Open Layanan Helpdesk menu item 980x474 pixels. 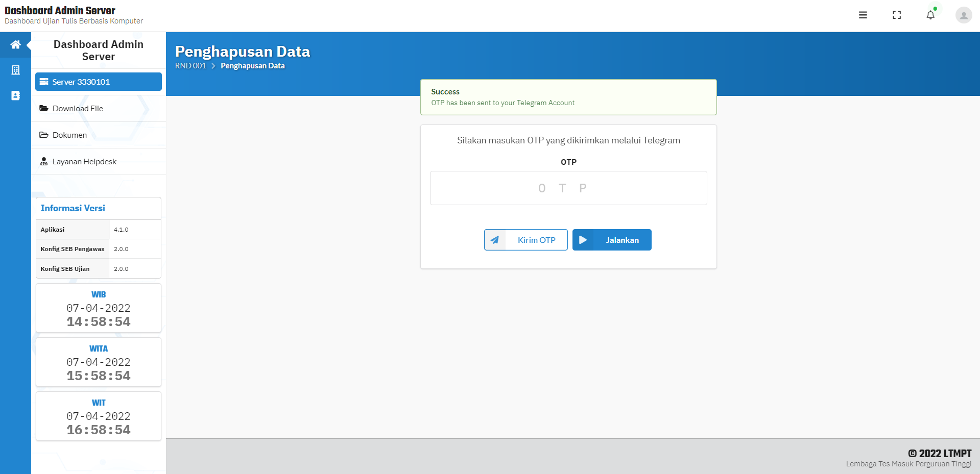(x=99, y=161)
